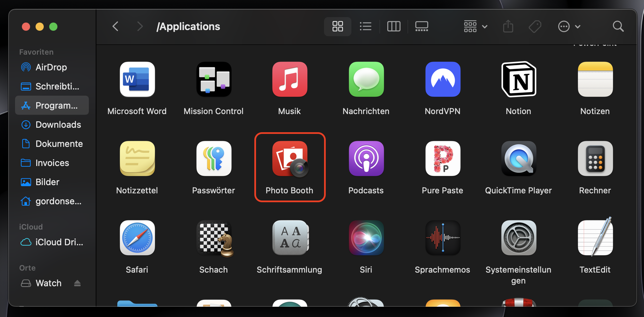Open the Nachrichten app icon

(366, 79)
